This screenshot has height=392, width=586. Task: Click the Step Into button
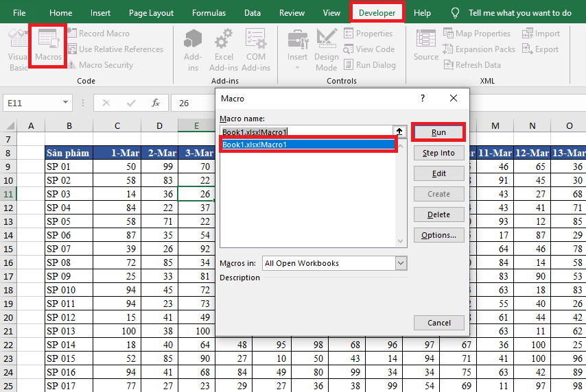pos(438,153)
